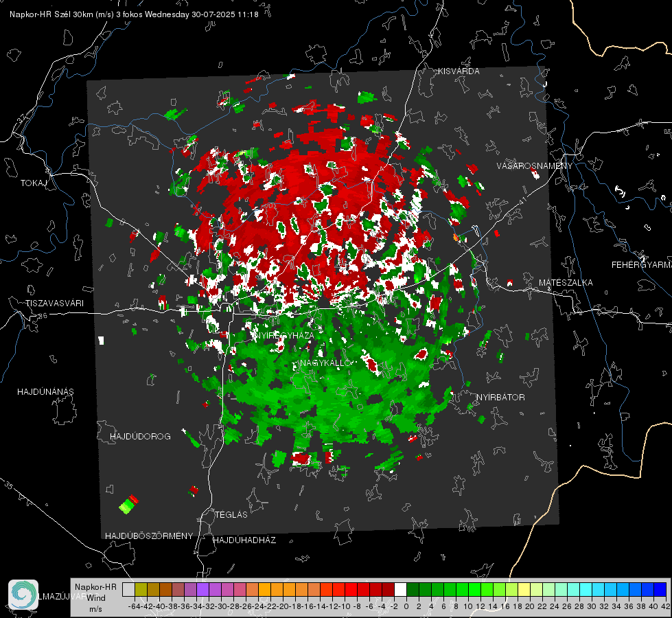Click the Napkor-HR Wind m/s legend title
The height and width of the screenshot is (618, 672).
(x=95, y=598)
